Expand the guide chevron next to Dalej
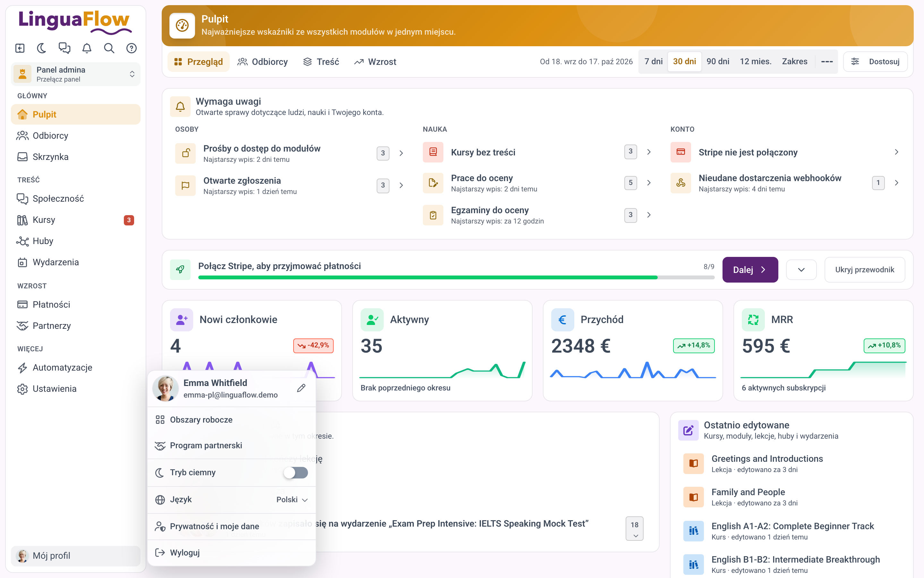Screen dimensions: 924x578 (801, 269)
